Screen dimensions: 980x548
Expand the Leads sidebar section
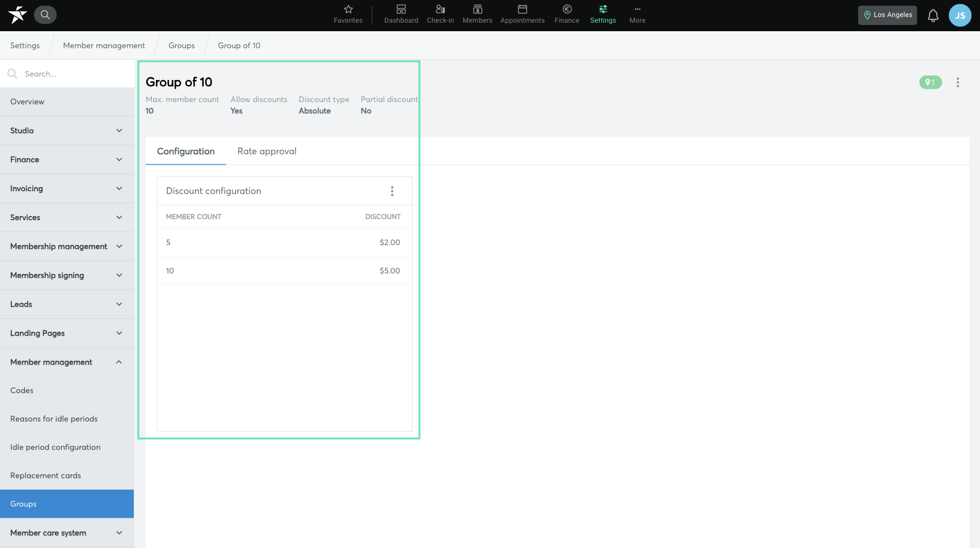pyautogui.click(x=67, y=304)
